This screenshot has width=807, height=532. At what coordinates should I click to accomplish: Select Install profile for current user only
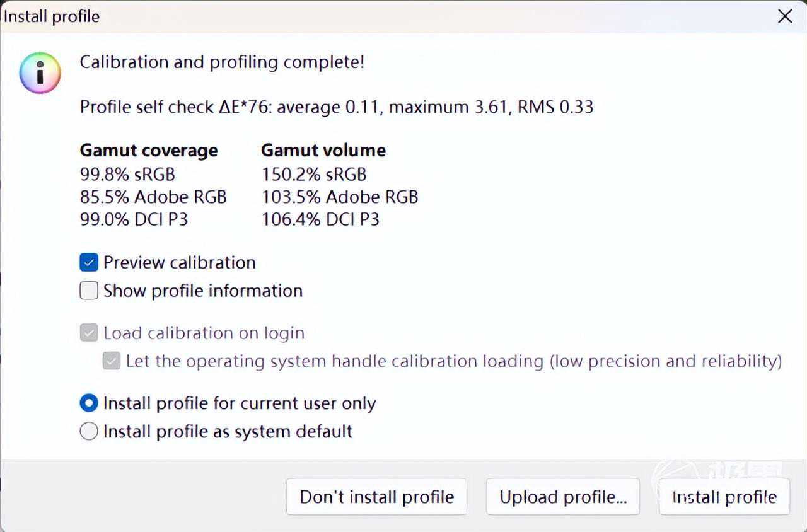pyautogui.click(x=89, y=403)
